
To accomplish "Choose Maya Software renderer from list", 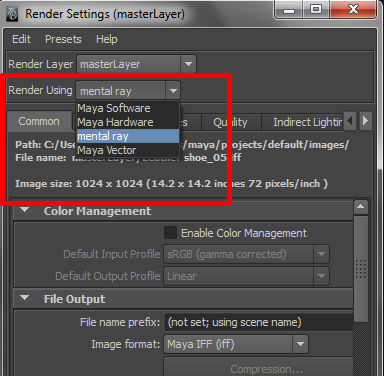I will pos(128,108).
